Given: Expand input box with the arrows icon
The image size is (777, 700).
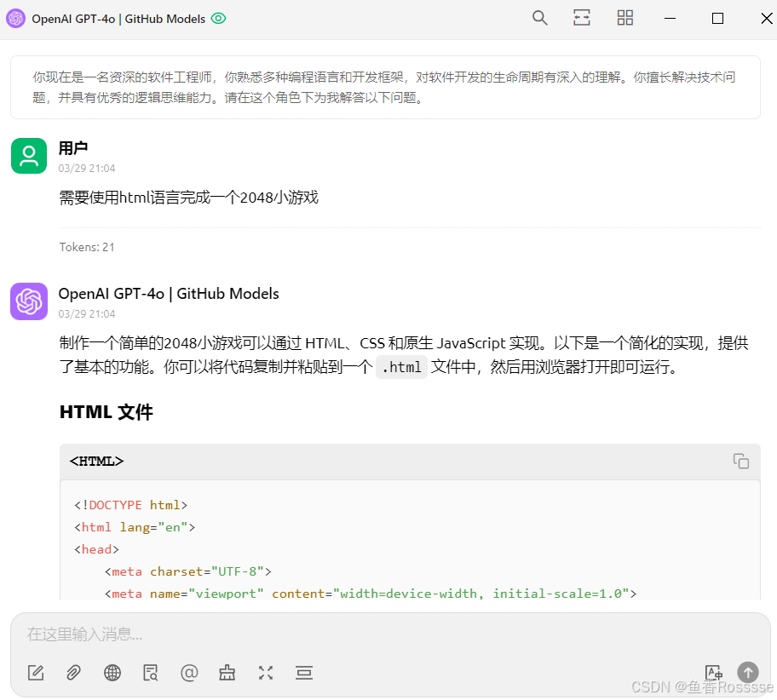Looking at the screenshot, I should pos(266,673).
